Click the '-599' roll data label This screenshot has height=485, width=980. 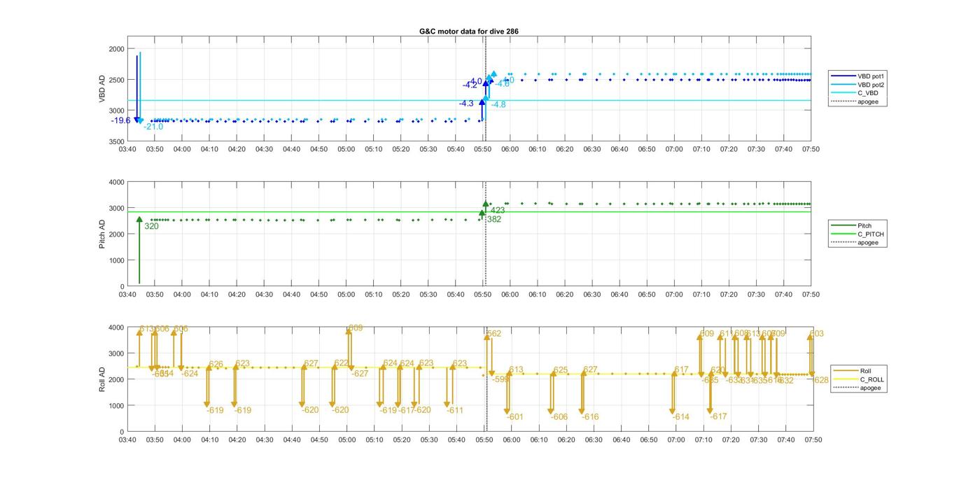coord(500,379)
